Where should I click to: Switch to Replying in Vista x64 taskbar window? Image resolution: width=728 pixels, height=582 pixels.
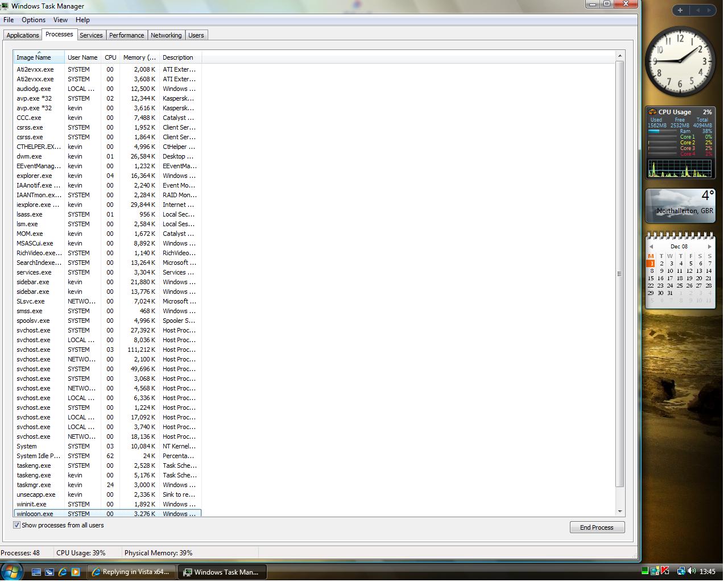click(x=131, y=572)
